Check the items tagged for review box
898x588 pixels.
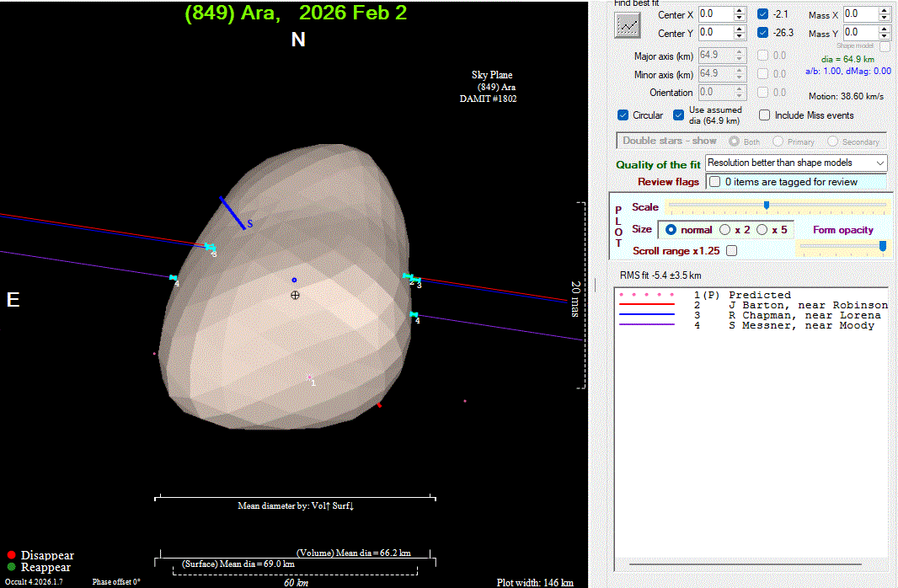(714, 182)
